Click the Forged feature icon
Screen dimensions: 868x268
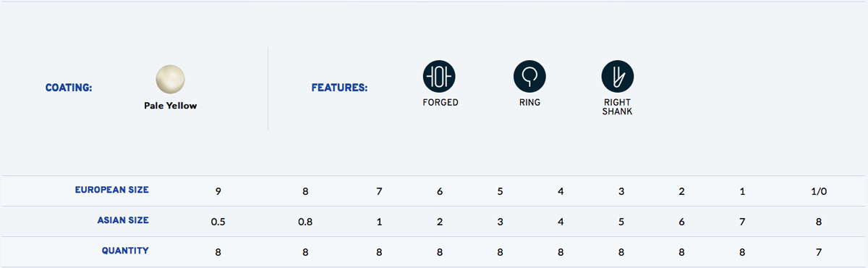[440, 76]
